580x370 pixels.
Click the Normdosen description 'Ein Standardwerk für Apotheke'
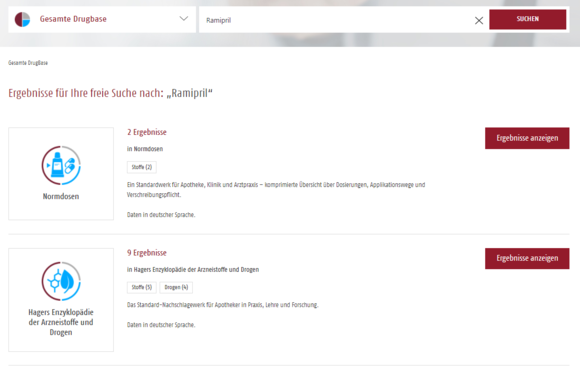[x=276, y=190]
